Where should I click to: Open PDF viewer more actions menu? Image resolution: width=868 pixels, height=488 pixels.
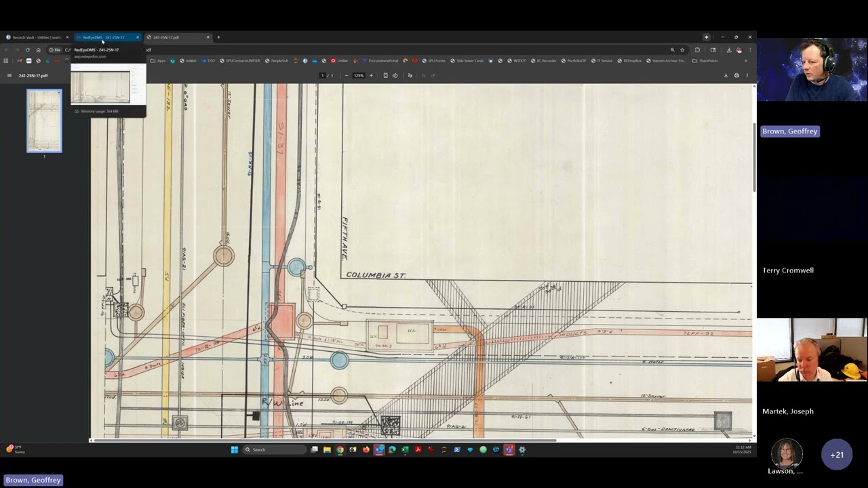click(x=747, y=75)
